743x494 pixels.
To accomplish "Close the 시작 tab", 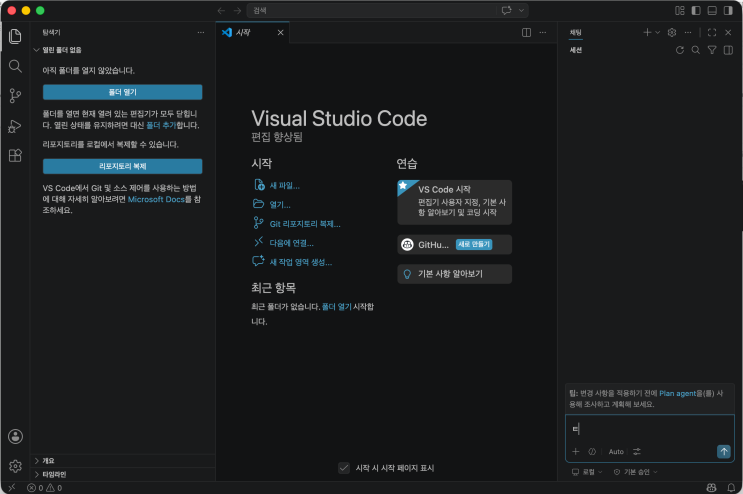I will (x=281, y=32).
